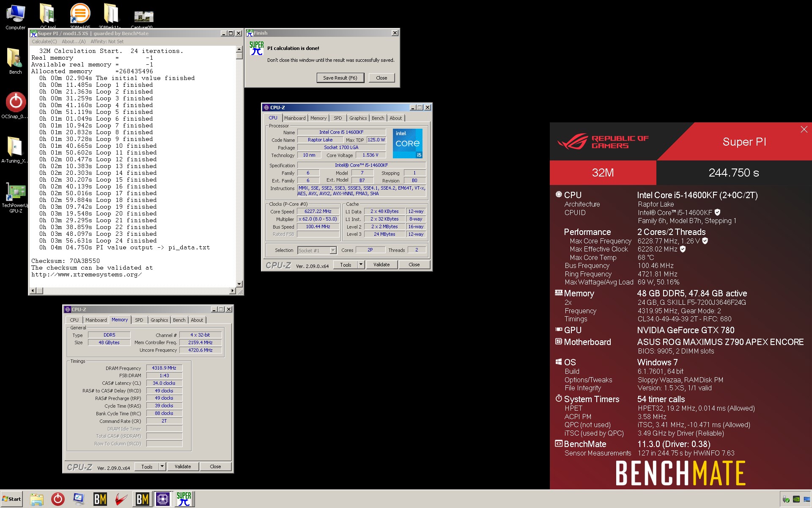Expand Tools dropdown arrow in upper CPU-Z
The height and width of the screenshot is (508, 812).
[361, 265]
